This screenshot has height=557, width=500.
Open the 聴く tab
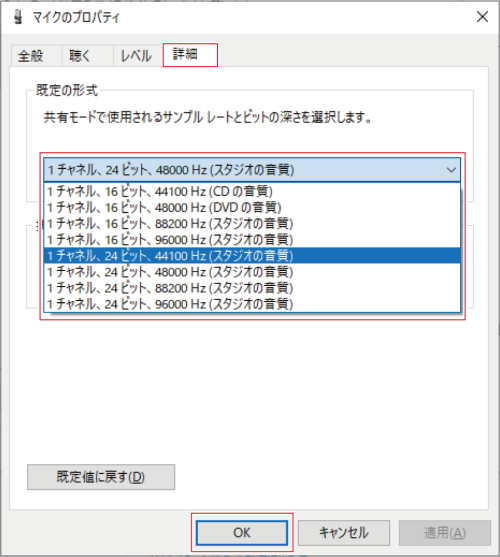tap(80, 56)
